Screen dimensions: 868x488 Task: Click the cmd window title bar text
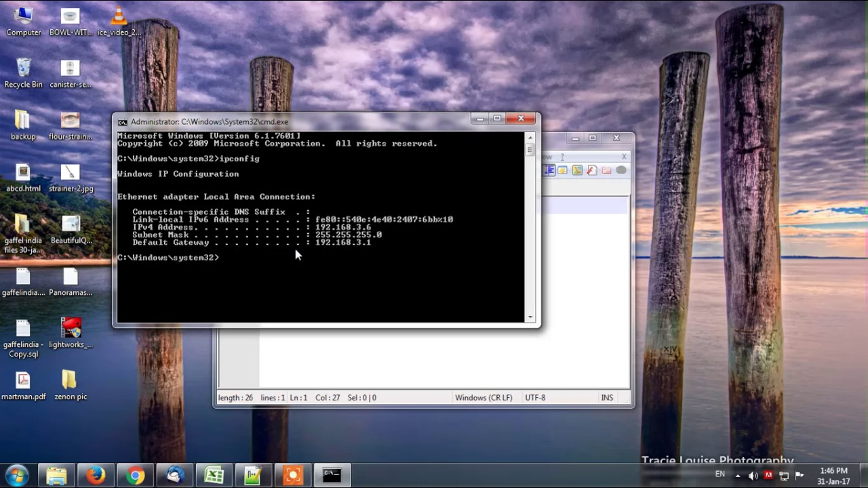click(x=210, y=122)
